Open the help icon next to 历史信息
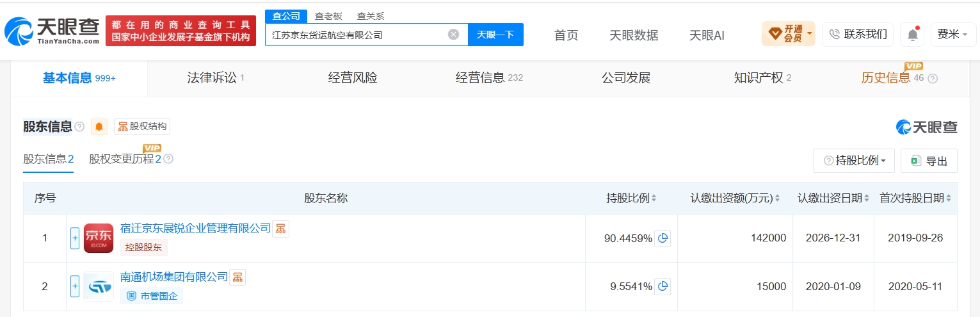 [x=933, y=78]
